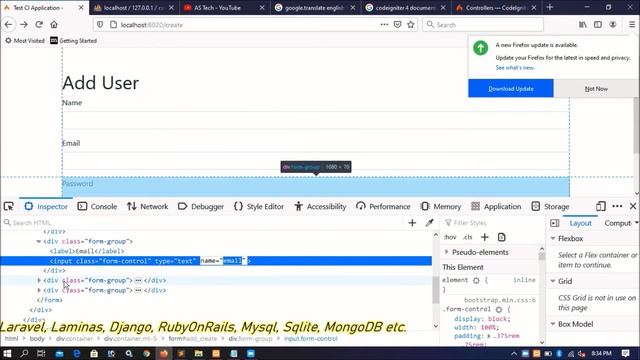Open Windows taskbar search
This screenshot has width=640, height=360.
(24, 353)
